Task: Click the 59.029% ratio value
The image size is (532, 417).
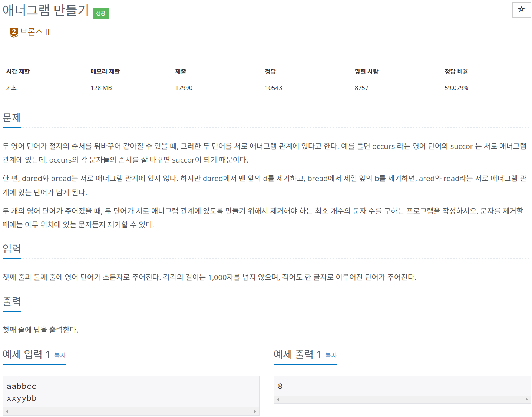Action: [x=456, y=88]
